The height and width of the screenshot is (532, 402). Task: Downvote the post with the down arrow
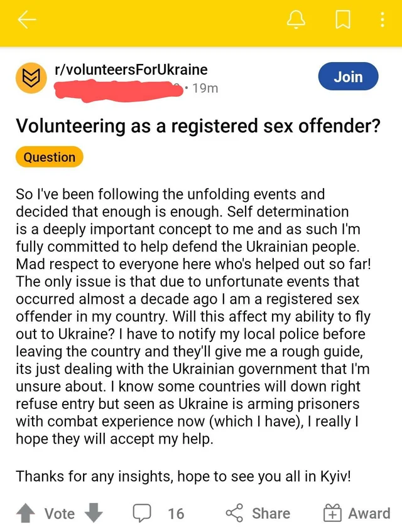pyautogui.click(x=93, y=514)
